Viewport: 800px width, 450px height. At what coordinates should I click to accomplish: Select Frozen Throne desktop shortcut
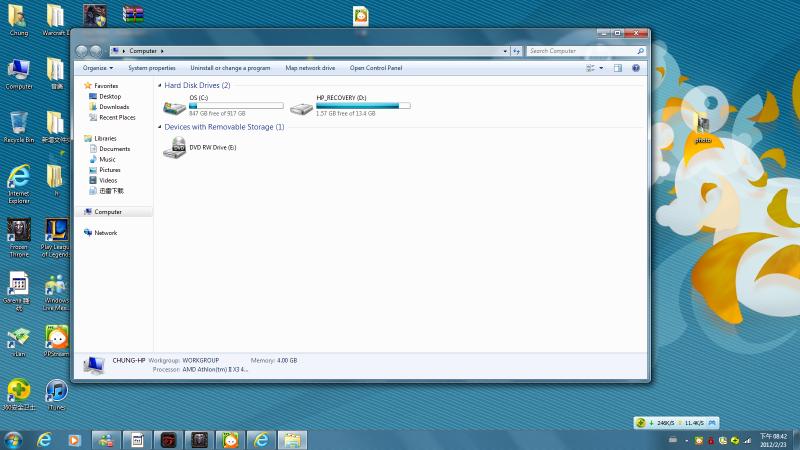click(x=19, y=238)
